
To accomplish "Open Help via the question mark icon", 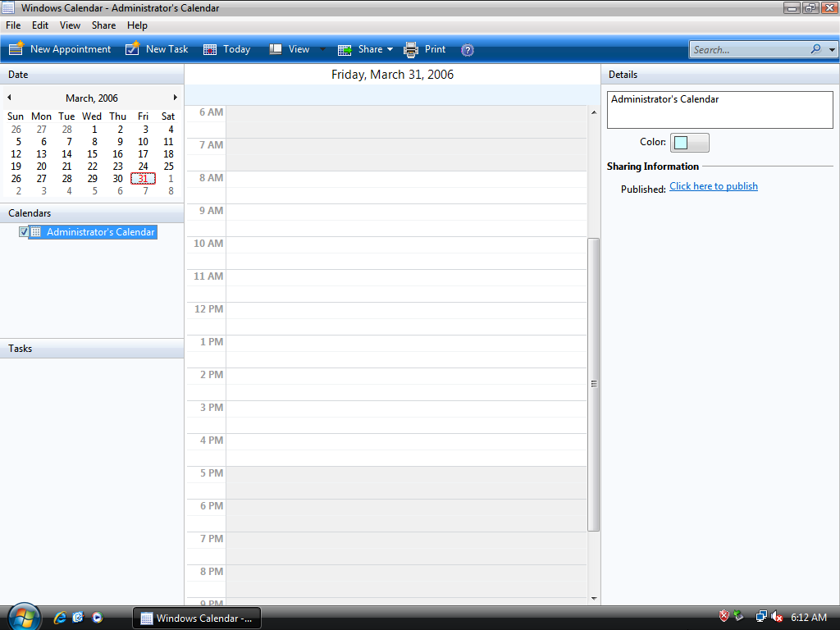I will coord(468,50).
